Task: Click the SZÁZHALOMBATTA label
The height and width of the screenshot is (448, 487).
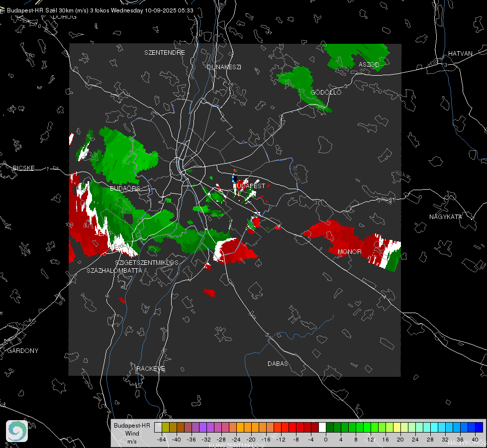Action: tap(114, 270)
